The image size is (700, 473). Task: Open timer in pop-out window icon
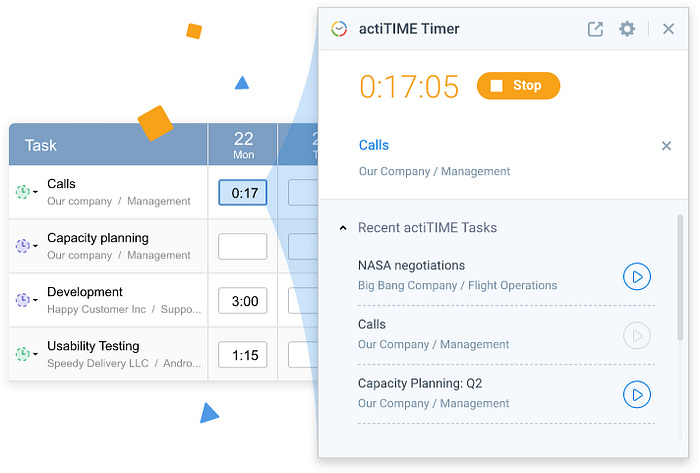point(595,29)
